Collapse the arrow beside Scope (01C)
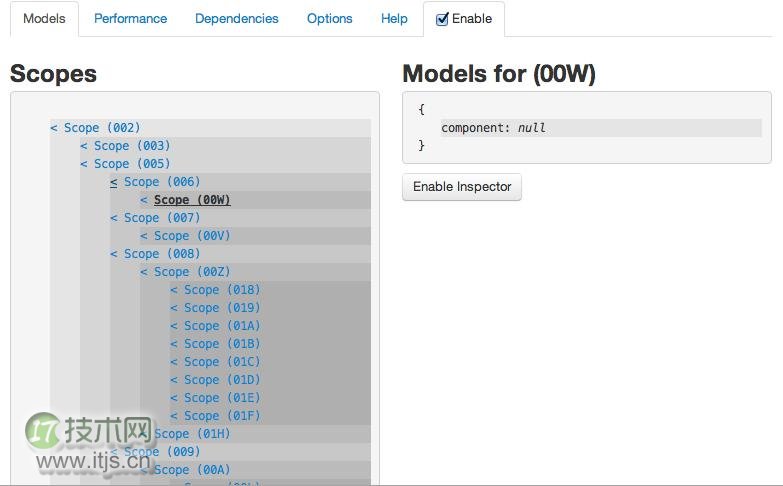783x486 pixels. coord(174,362)
